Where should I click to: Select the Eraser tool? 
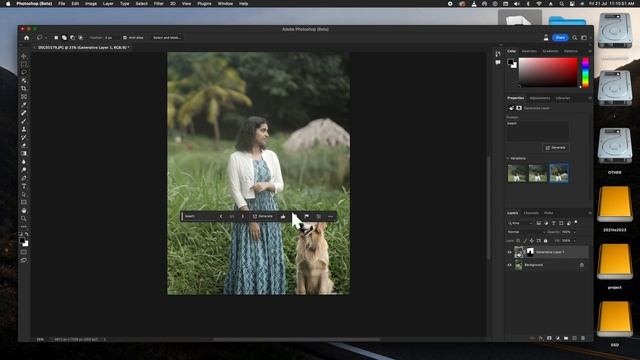[x=24, y=146]
